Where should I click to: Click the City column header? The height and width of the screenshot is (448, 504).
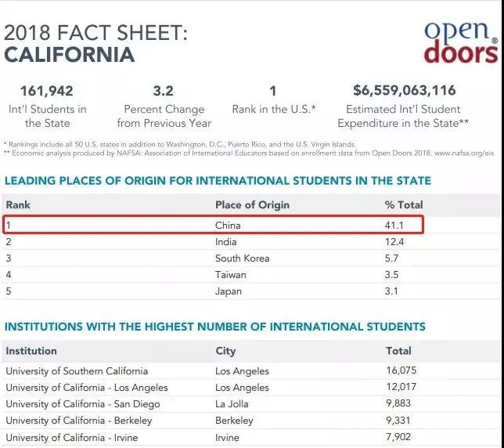click(225, 351)
